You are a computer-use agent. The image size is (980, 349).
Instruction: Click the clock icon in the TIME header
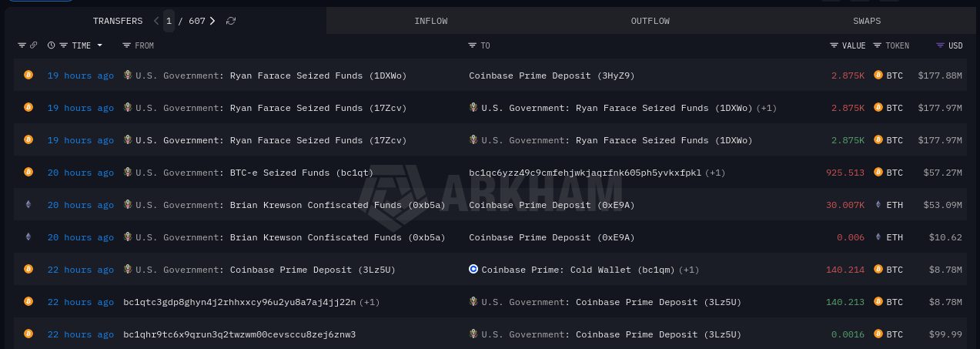pos(51,45)
